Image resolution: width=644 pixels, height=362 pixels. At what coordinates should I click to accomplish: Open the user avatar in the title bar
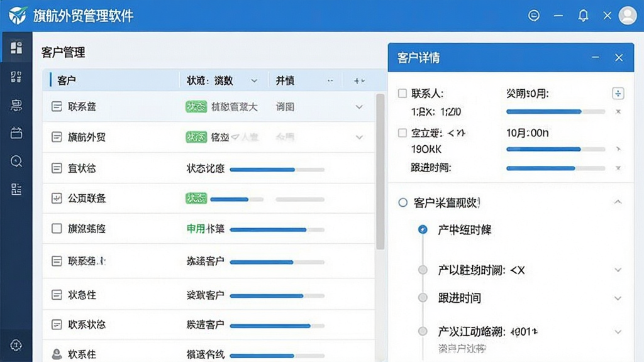(x=628, y=16)
